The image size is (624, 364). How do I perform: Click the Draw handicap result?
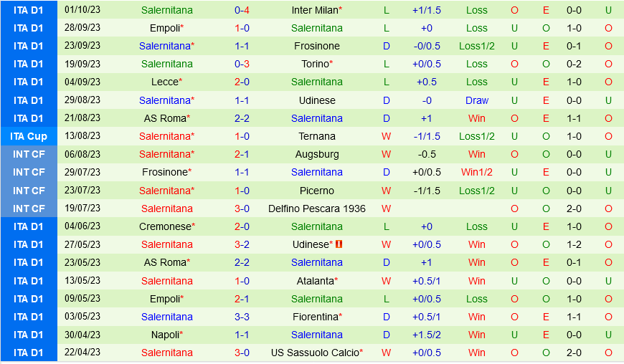477,100
